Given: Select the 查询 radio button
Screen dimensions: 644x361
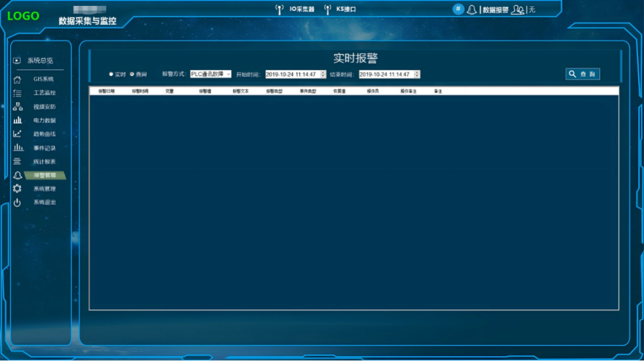Looking at the screenshot, I should pyautogui.click(x=132, y=74).
